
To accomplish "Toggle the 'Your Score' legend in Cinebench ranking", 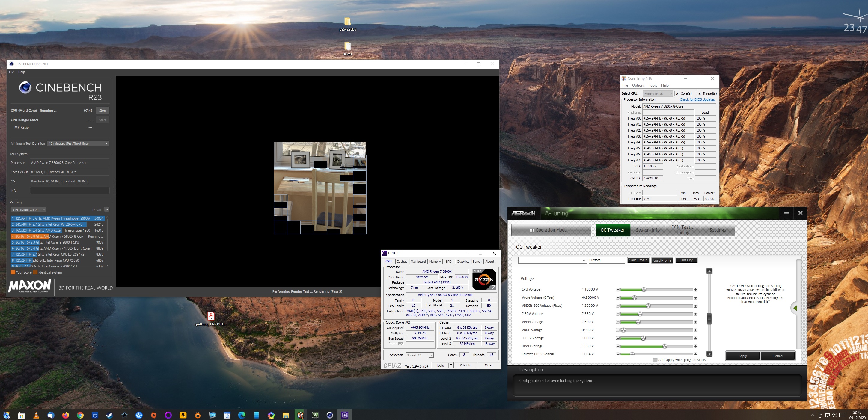I will [x=13, y=272].
